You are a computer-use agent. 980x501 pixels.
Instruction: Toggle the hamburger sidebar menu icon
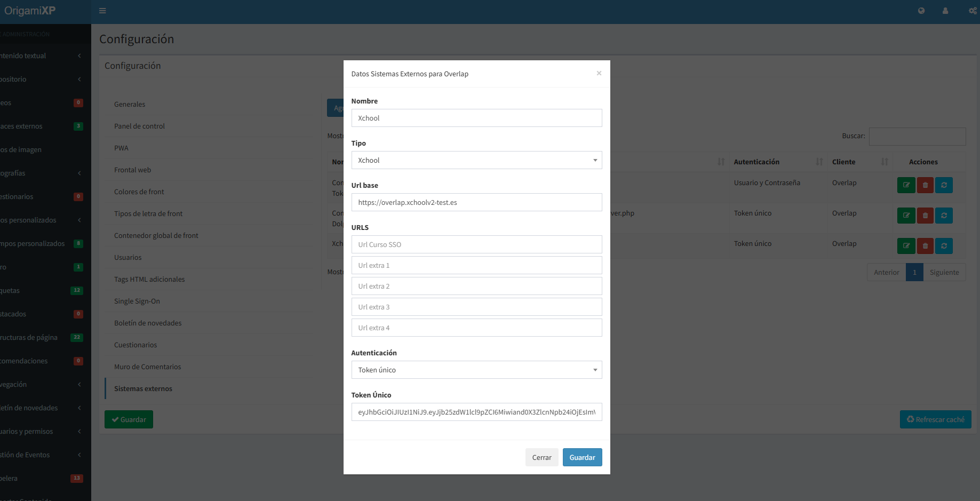102,11
